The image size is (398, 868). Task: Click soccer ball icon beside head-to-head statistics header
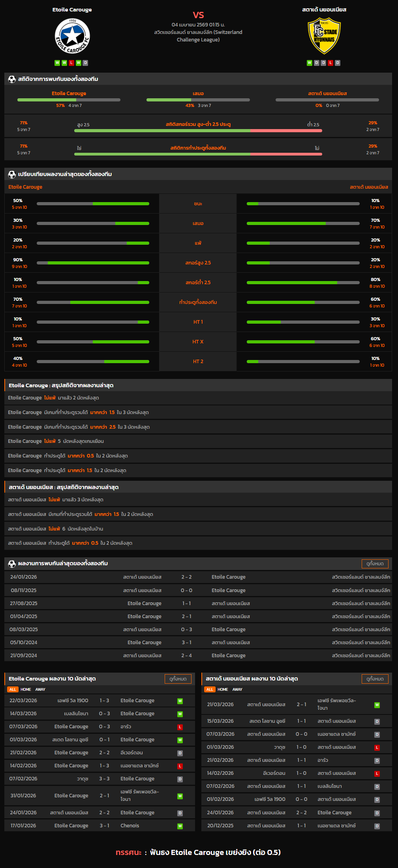(x=12, y=79)
